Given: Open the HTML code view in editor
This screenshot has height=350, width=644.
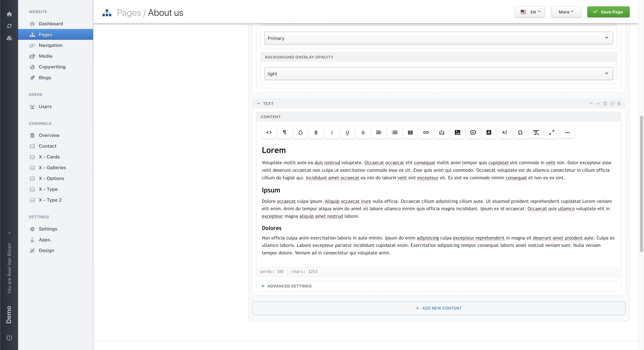Looking at the screenshot, I should tap(269, 132).
